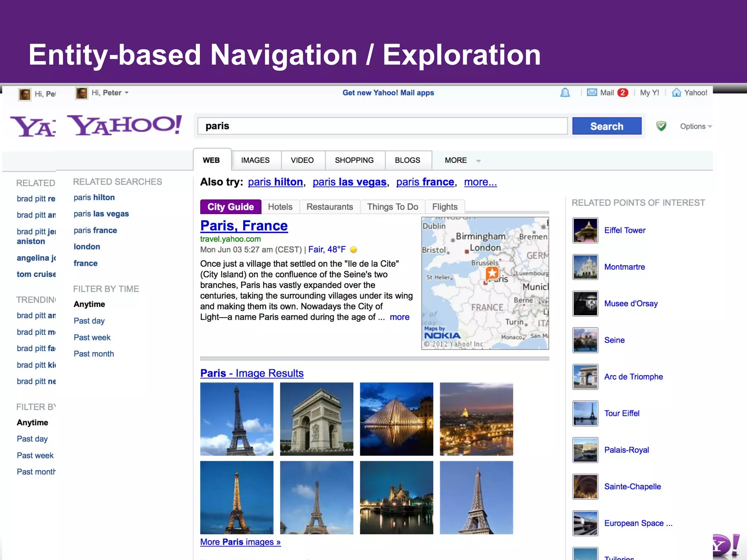
Task: Click the Yahoo! logo
Action: (x=126, y=125)
